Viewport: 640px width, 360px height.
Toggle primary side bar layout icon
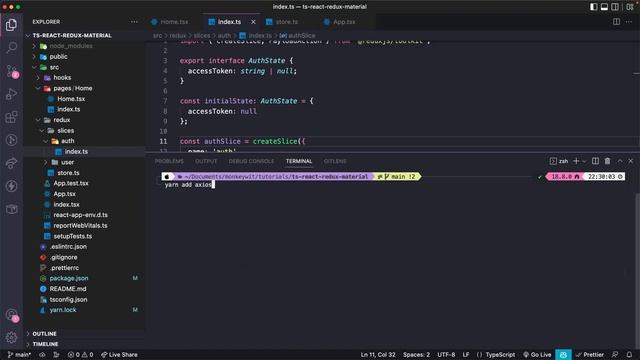pyautogui.click(x=593, y=7)
